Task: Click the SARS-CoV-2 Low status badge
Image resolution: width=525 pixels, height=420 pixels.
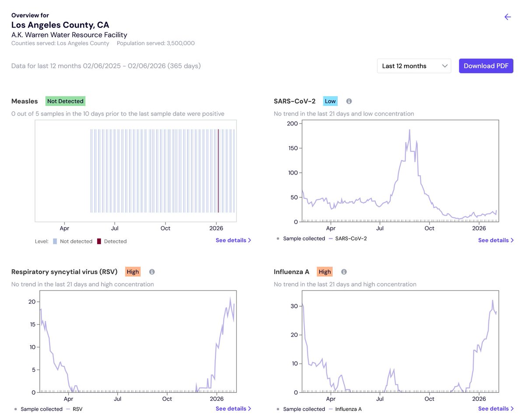Action: pos(330,101)
